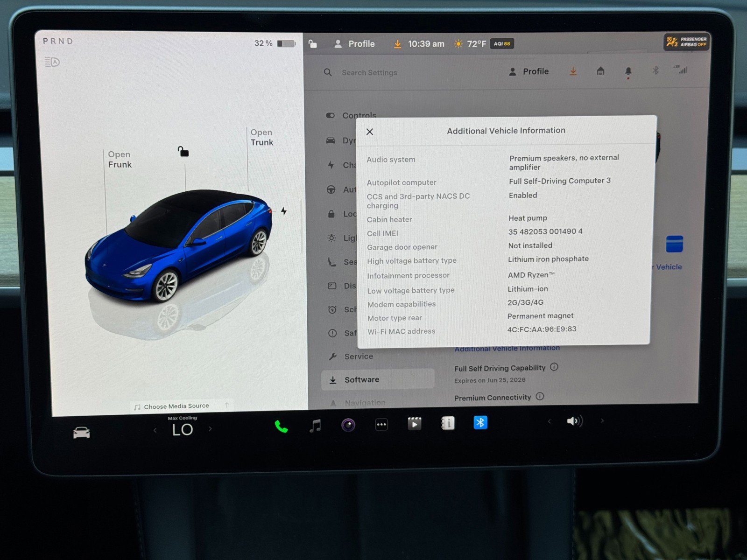Launch the cabin camera app

[x=347, y=425]
